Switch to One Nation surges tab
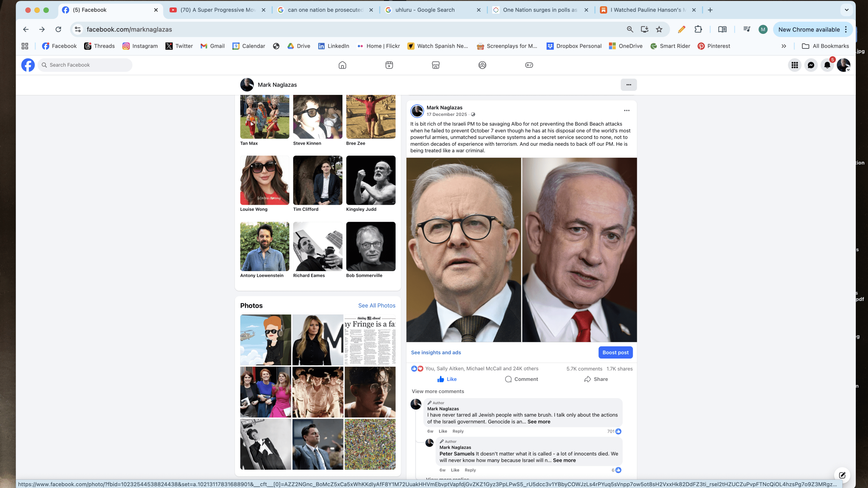This screenshot has height=488, width=868. pos(539,10)
